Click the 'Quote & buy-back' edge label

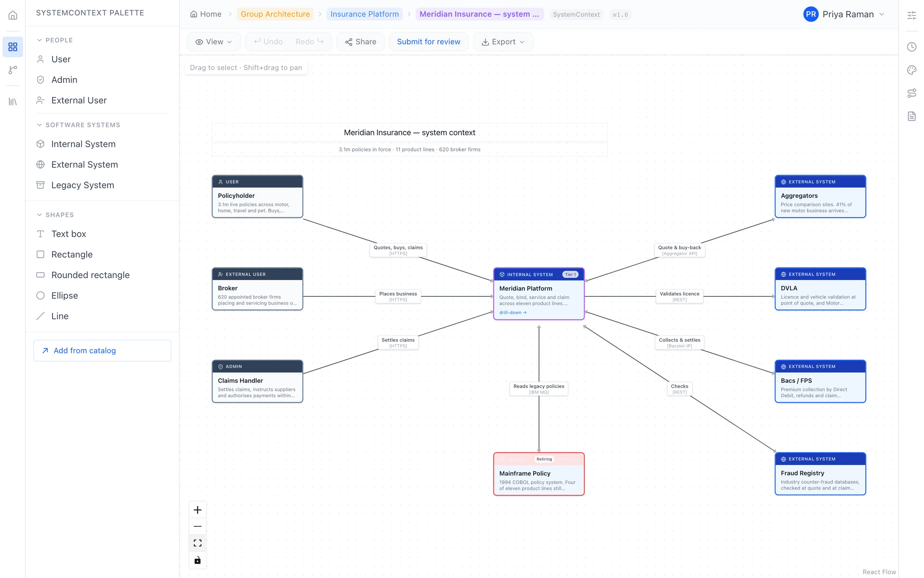[680, 250]
